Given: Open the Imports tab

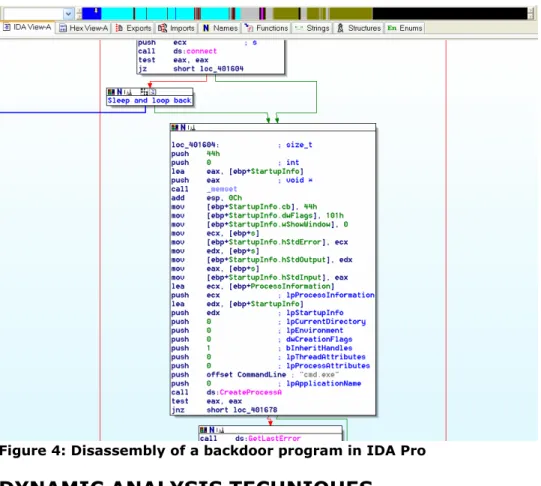Looking at the screenshot, I should coord(177,28).
